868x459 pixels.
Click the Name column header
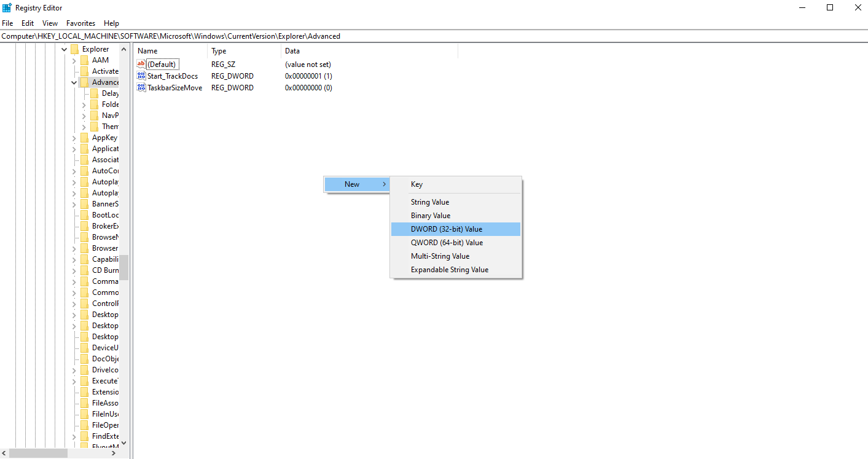coord(171,51)
